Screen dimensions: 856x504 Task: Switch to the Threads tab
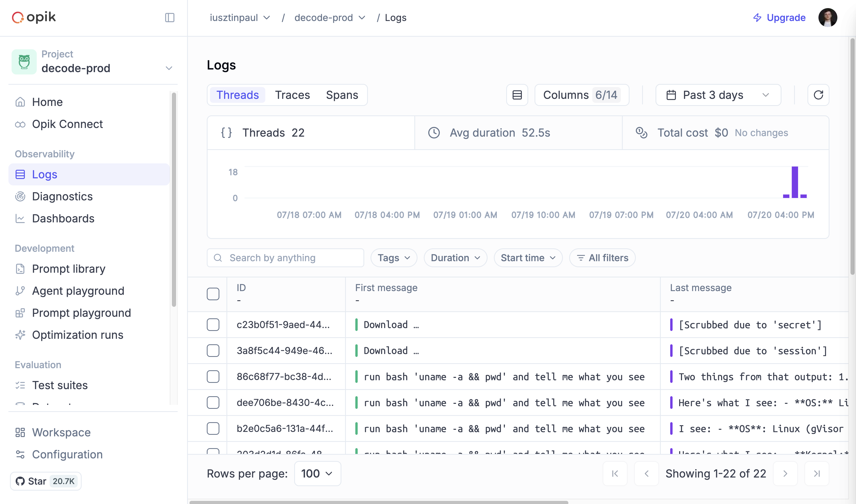237,95
